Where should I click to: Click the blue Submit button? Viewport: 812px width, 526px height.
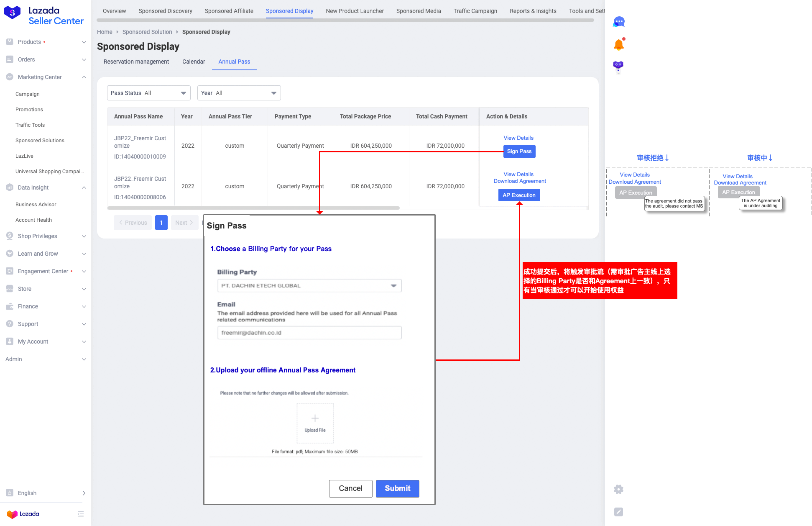[x=397, y=488]
